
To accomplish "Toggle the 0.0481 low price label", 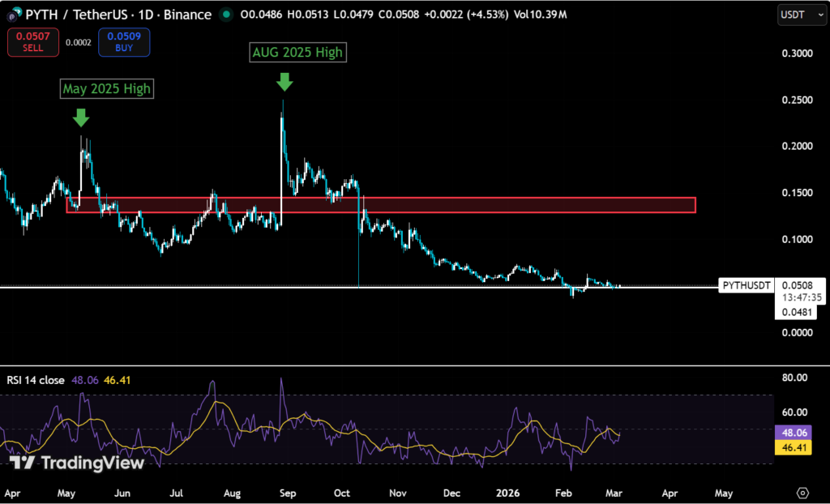I will pyautogui.click(x=797, y=311).
